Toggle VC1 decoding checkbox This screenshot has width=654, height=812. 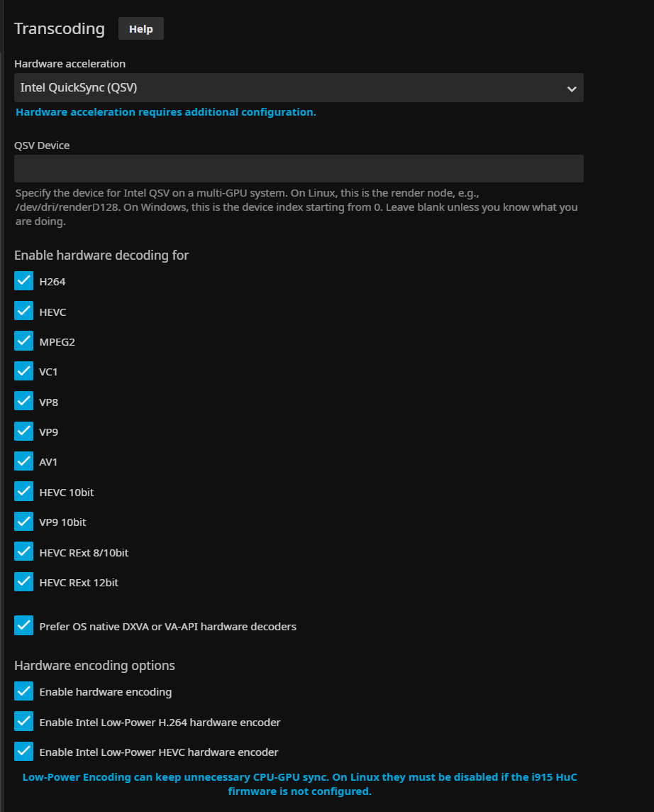[x=24, y=371]
